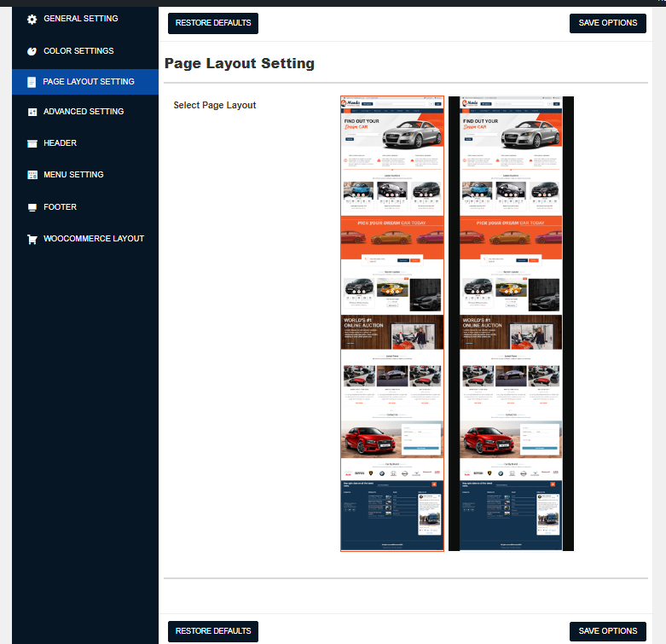The image size is (666, 644).
Task: Go to the Advanced Setting text label
Action: click(84, 112)
